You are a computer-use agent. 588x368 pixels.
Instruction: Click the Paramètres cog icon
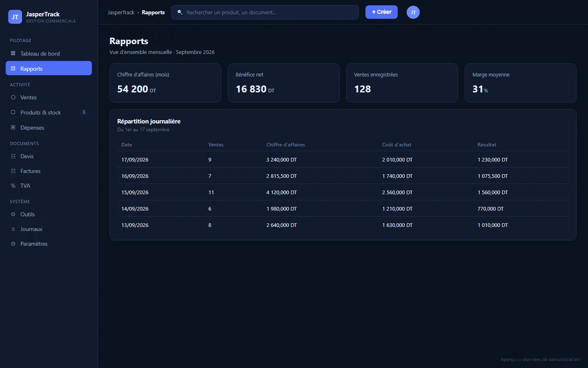coord(13,244)
